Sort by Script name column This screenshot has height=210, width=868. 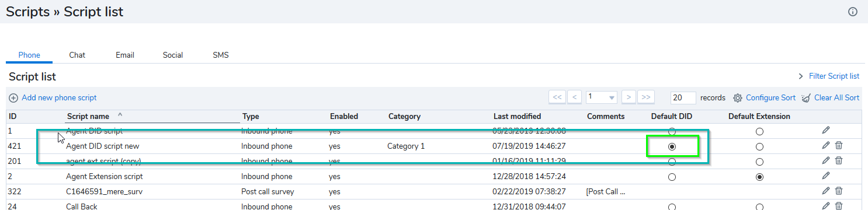click(88, 116)
